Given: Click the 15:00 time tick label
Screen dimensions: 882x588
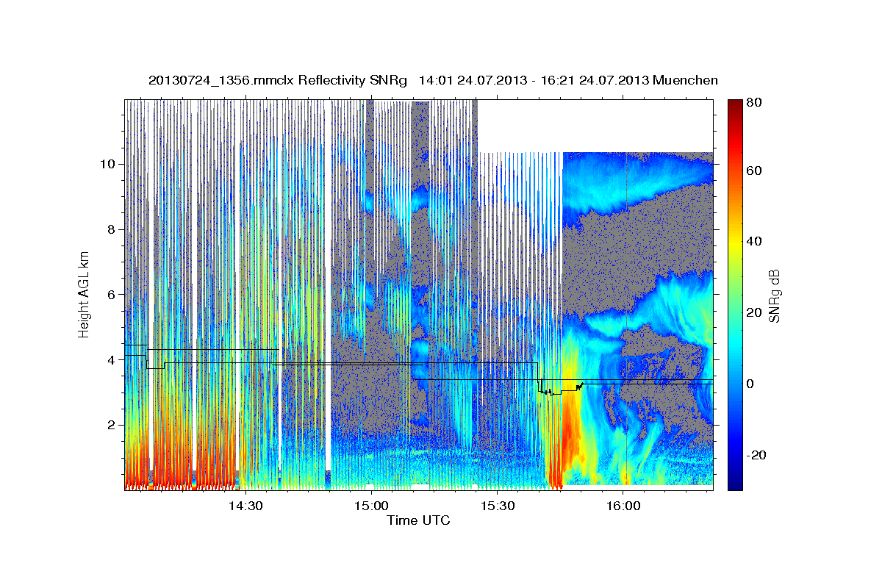Looking at the screenshot, I should [371, 506].
